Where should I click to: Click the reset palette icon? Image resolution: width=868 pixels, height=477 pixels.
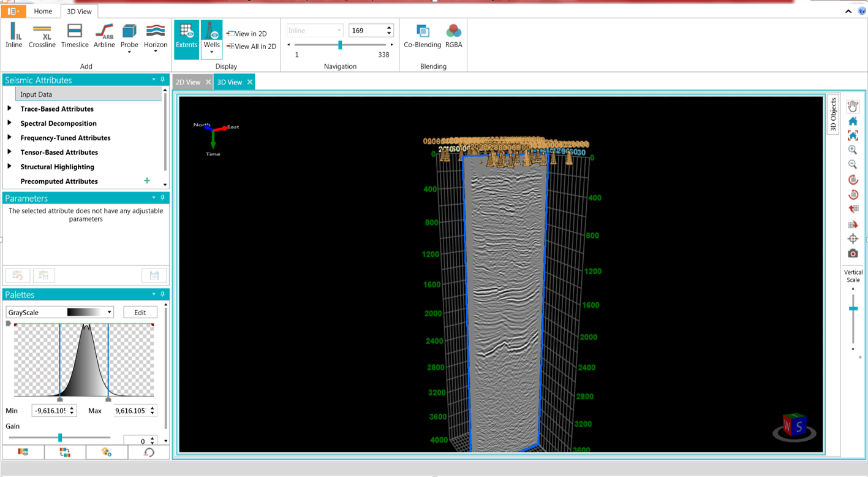(148, 452)
